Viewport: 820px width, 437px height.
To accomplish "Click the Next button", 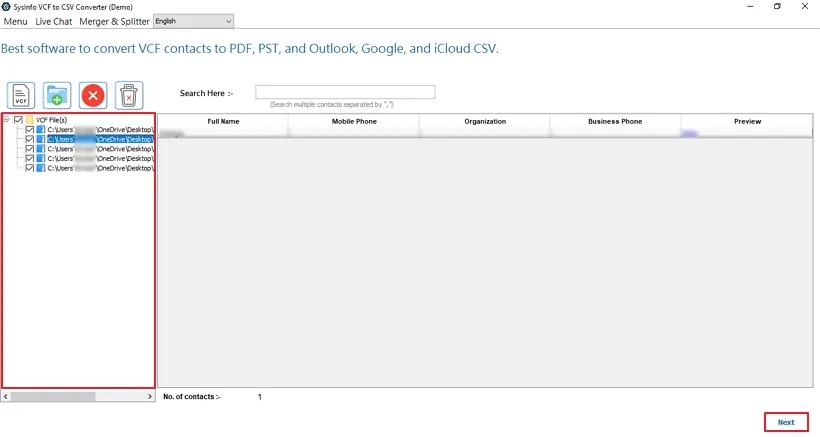I will click(x=786, y=422).
